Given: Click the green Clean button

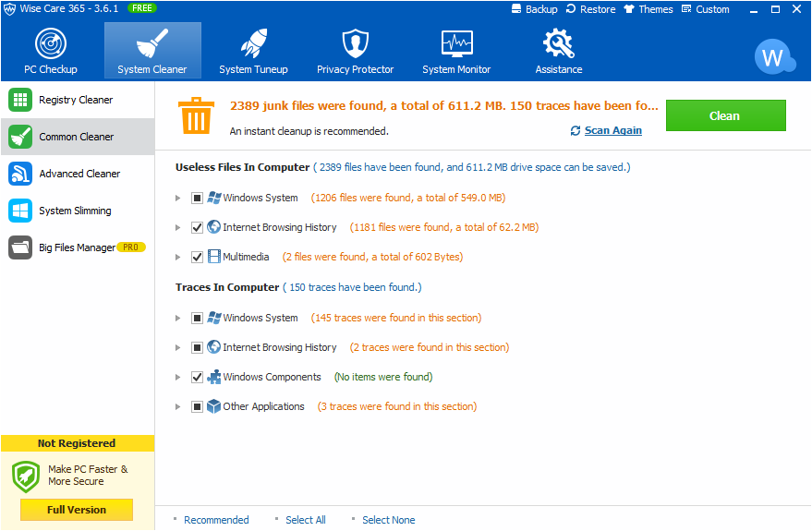Looking at the screenshot, I should click(725, 115).
